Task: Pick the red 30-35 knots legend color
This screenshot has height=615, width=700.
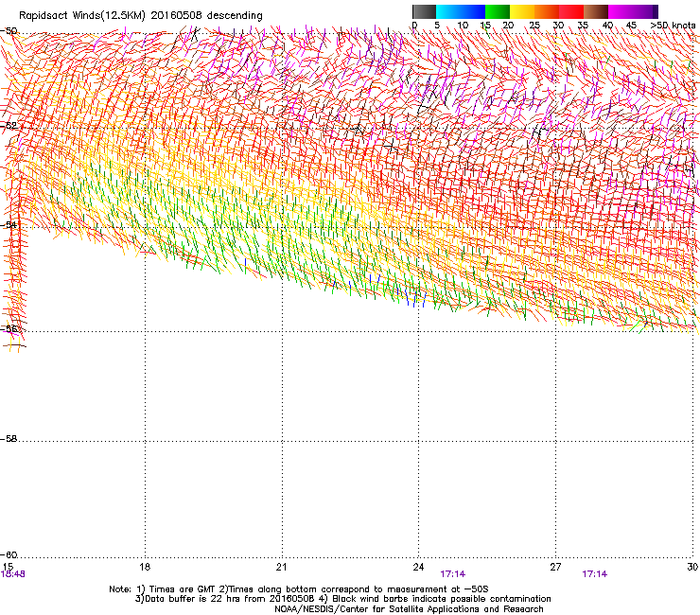Action: pyautogui.click(x=571, y=11)
